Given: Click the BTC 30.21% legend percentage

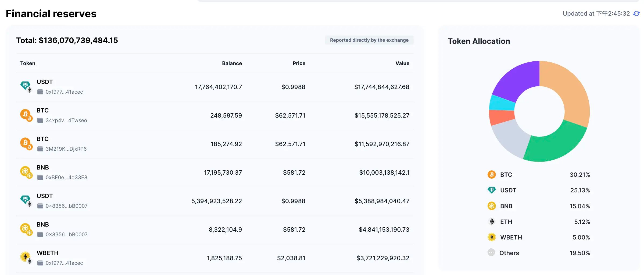Looking at the screenshot, I should click(x=580, y=175).
